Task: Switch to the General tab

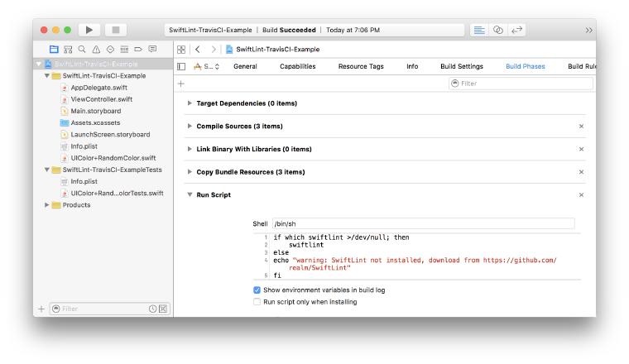Action: [x=245, y=66]
